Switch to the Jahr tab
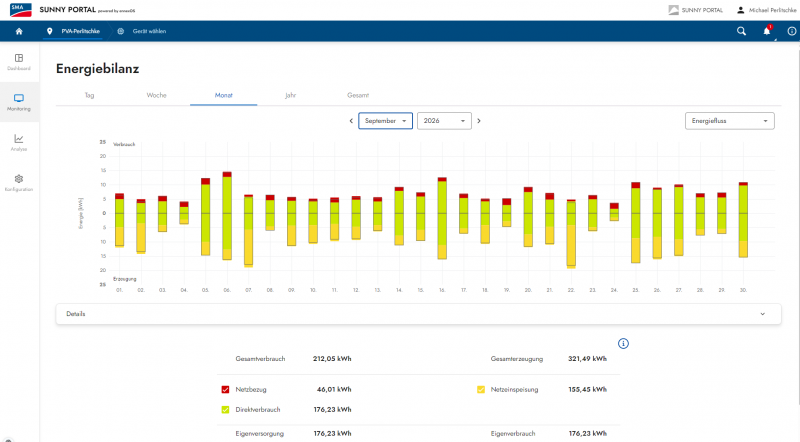This screenshot has width=800, height=442. pos(290,95)
